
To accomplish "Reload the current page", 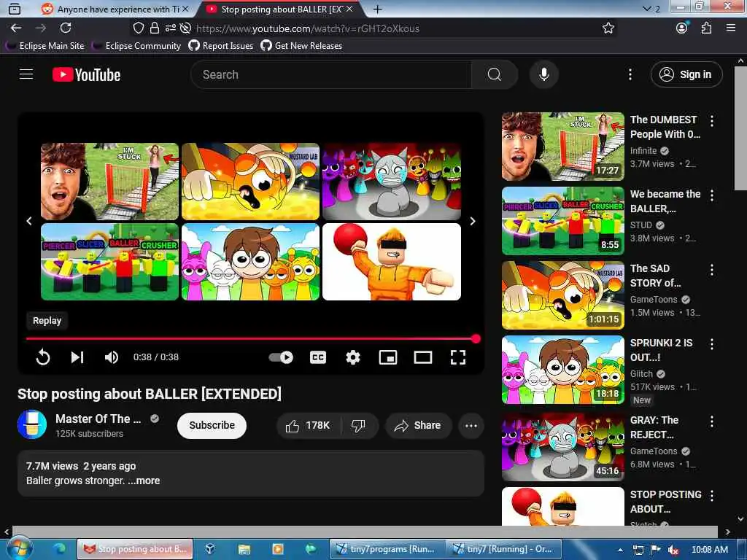I will pyautogui.click(x=66, y=28).
